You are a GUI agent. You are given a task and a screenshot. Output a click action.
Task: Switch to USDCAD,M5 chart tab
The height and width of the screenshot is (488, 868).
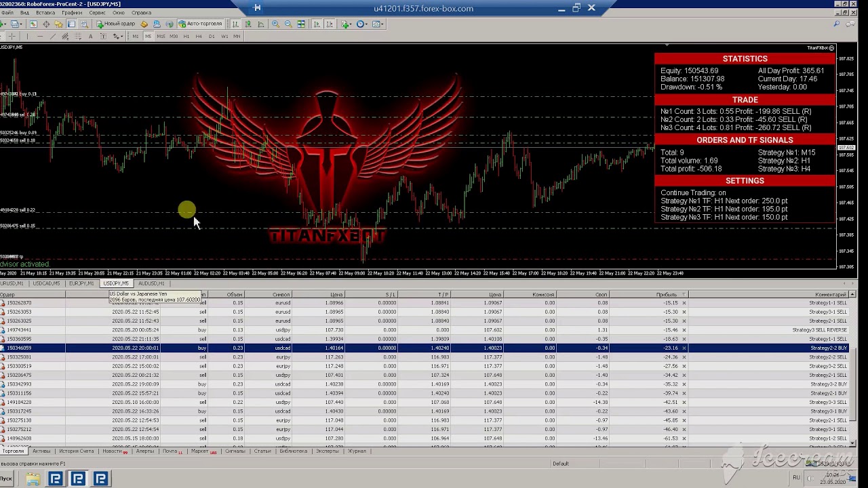point(46,283)
